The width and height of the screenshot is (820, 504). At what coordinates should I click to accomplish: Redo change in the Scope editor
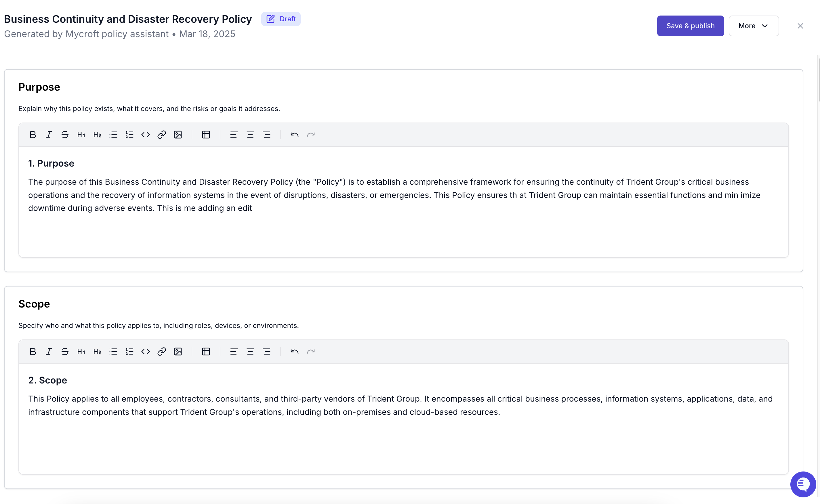[x=311, y=352]
